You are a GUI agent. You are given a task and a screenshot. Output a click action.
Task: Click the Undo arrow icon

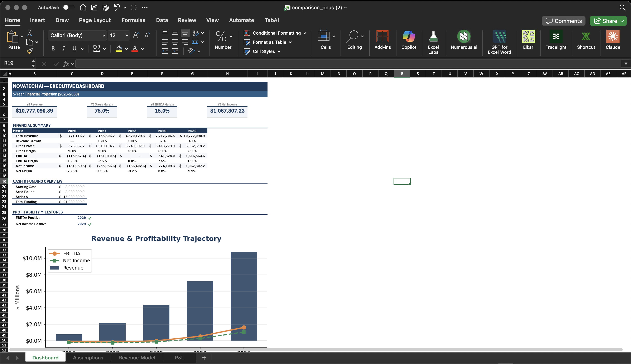point(117,8)
